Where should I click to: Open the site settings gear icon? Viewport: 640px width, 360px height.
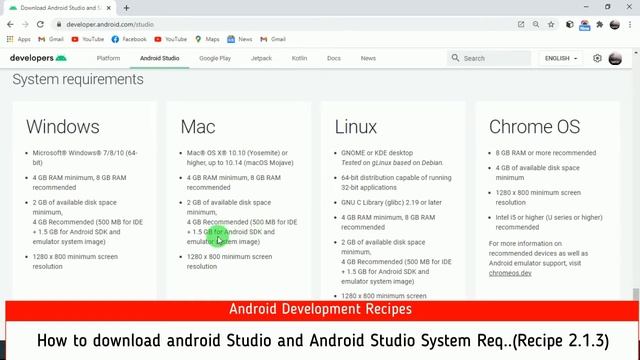597,58
